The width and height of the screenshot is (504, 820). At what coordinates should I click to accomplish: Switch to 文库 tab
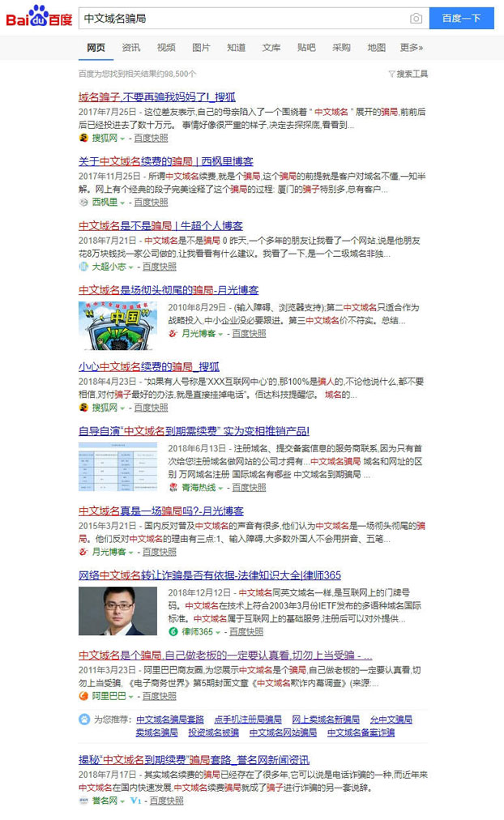(x=271, y=48)
